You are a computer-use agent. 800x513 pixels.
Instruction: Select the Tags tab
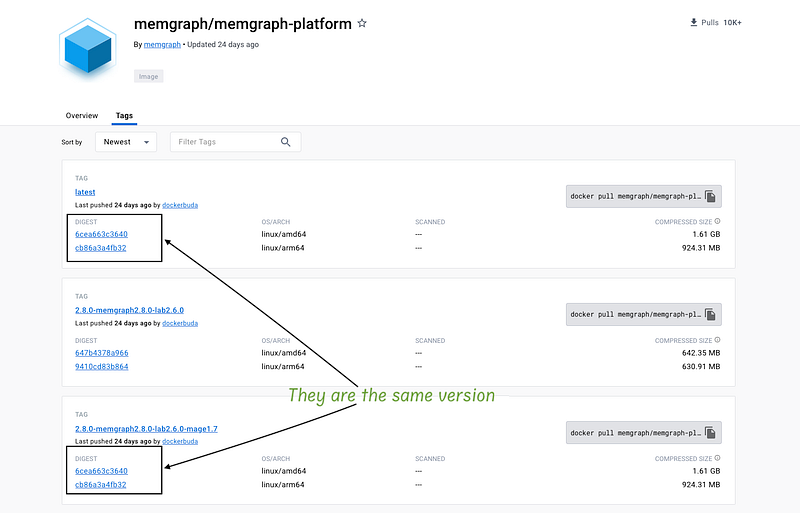(124, 115)
